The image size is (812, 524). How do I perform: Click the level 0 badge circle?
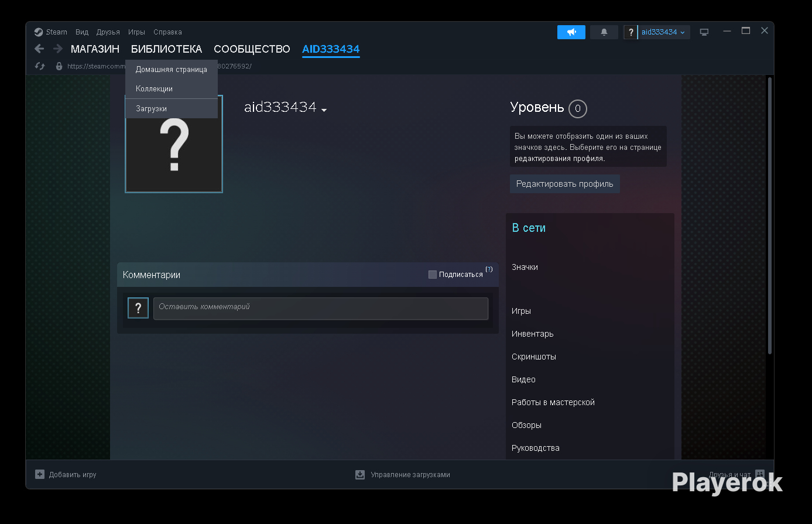(x=578, y=109)
